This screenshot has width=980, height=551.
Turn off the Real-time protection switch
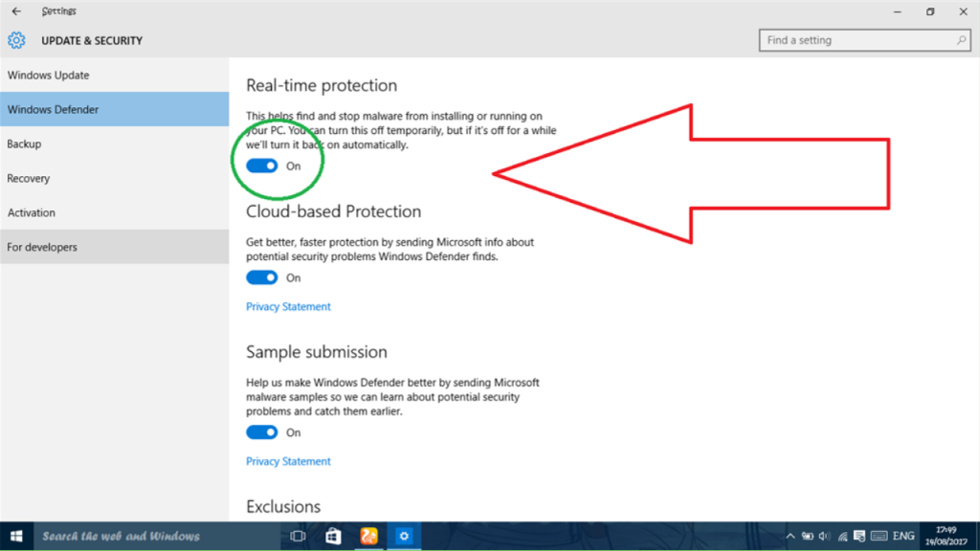pyautogui.click(x=262, y=165)
